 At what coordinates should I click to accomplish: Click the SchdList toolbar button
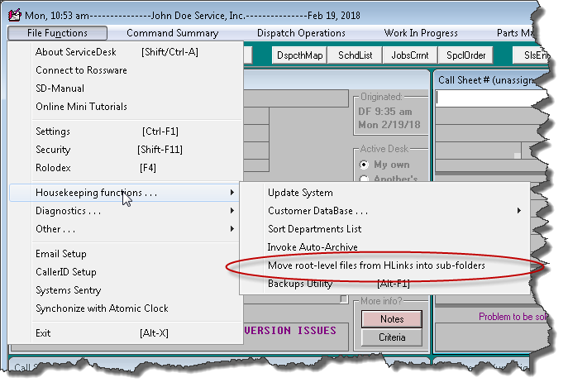(x=356, y=55)
